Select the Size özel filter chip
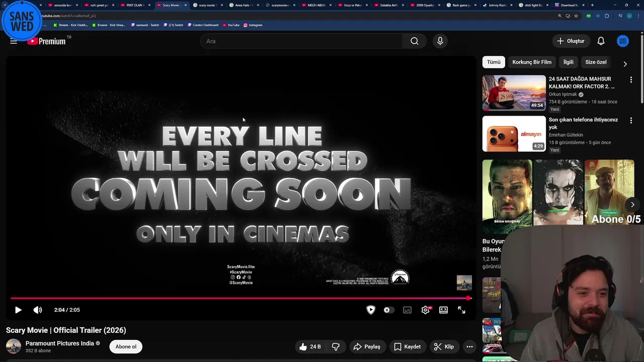Image resolution: width=644 pixels, height=362 pixels. tap(596, 62)
